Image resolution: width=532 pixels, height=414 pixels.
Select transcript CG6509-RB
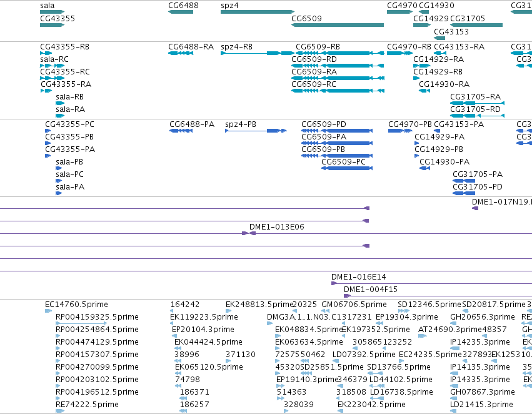click(x=340, y=53)
